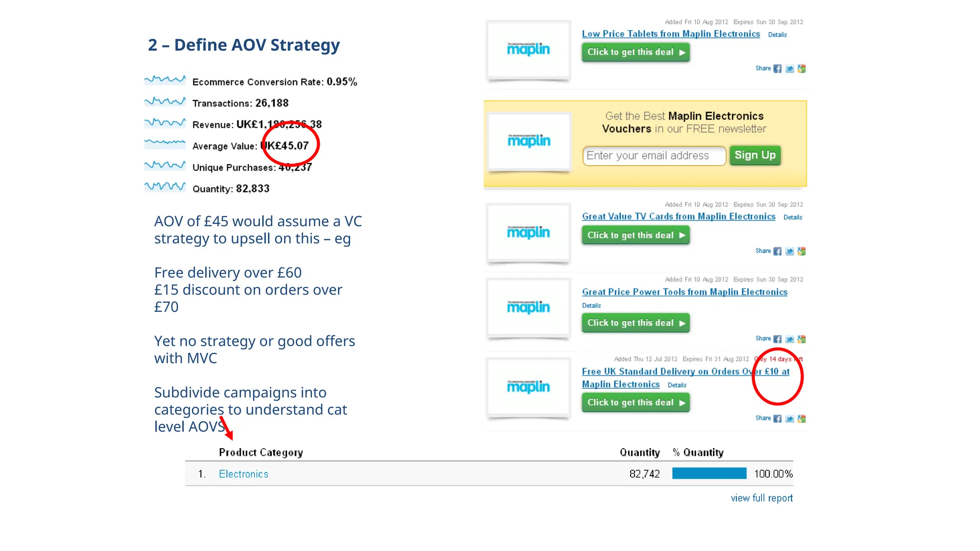Image resolution: width=980 pixels, height=551 pixels.
Task: Click get this deal for TV Cards
Action: point(636,235)
